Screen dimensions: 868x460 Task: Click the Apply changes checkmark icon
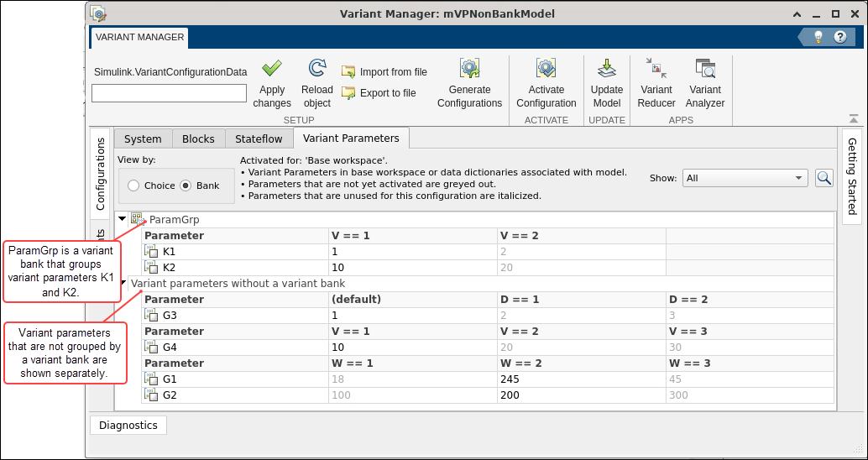tap(271, 69)
